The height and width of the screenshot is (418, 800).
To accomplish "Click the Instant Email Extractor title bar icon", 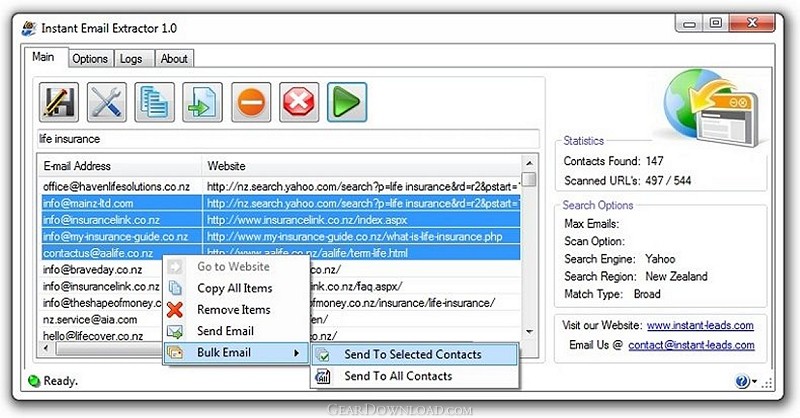I will pos(29,28).
